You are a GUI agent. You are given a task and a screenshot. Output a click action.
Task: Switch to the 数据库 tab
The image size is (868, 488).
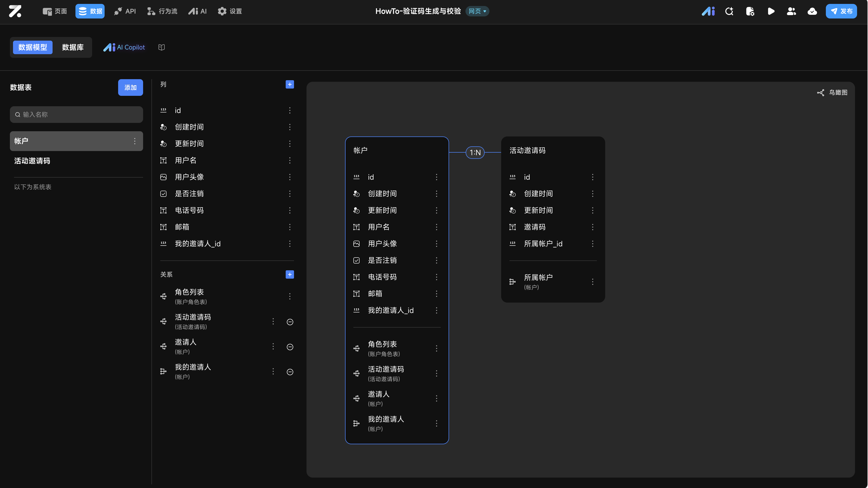click(72, 47)
